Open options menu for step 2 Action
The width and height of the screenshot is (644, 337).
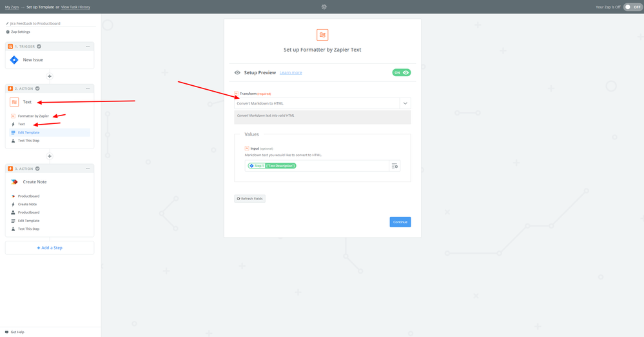88,88
